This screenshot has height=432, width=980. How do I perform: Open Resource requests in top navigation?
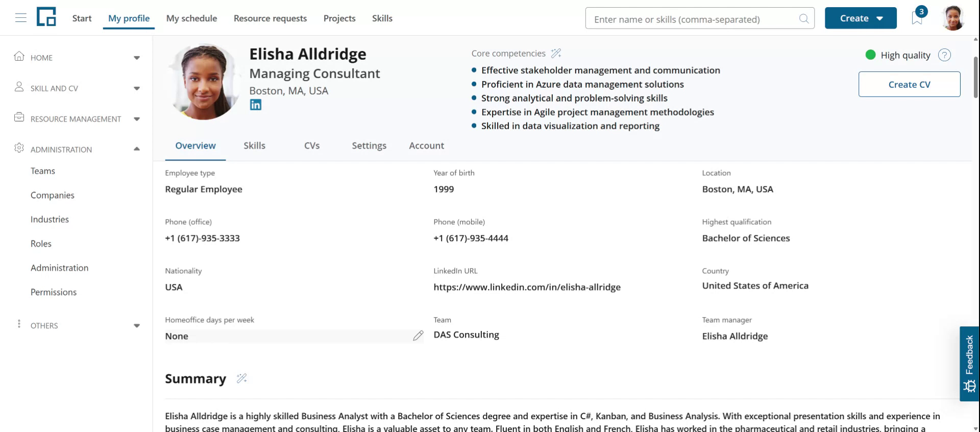tap(270, 18)
